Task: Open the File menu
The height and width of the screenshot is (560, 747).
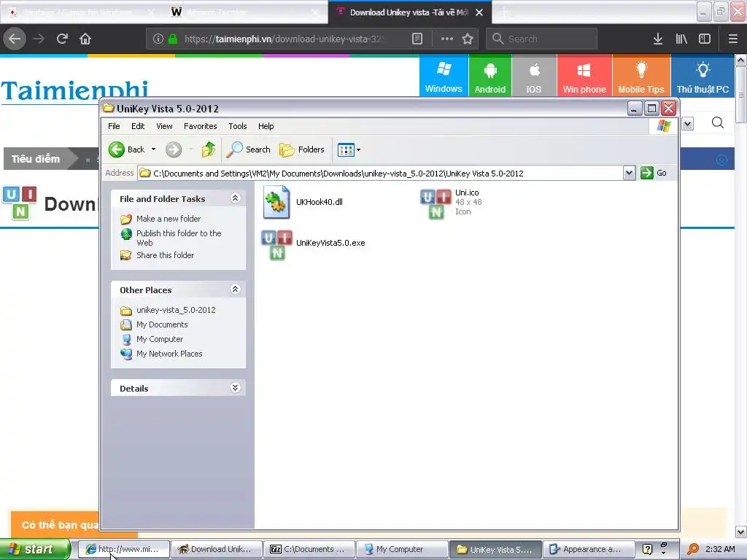Action: coord(114,126)
